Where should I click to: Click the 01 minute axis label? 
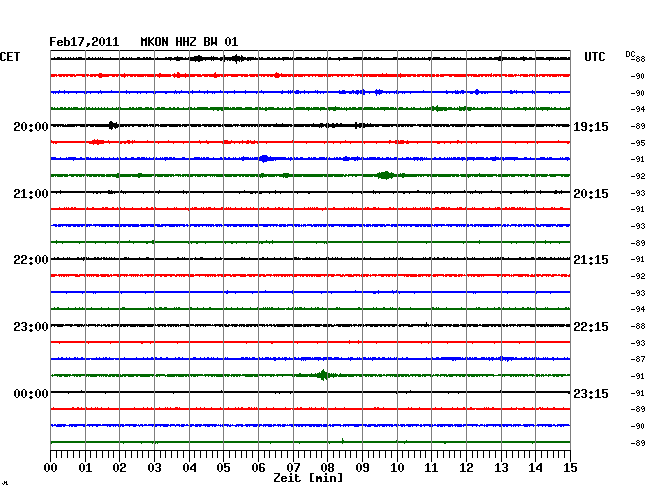(x=85, y=467)
